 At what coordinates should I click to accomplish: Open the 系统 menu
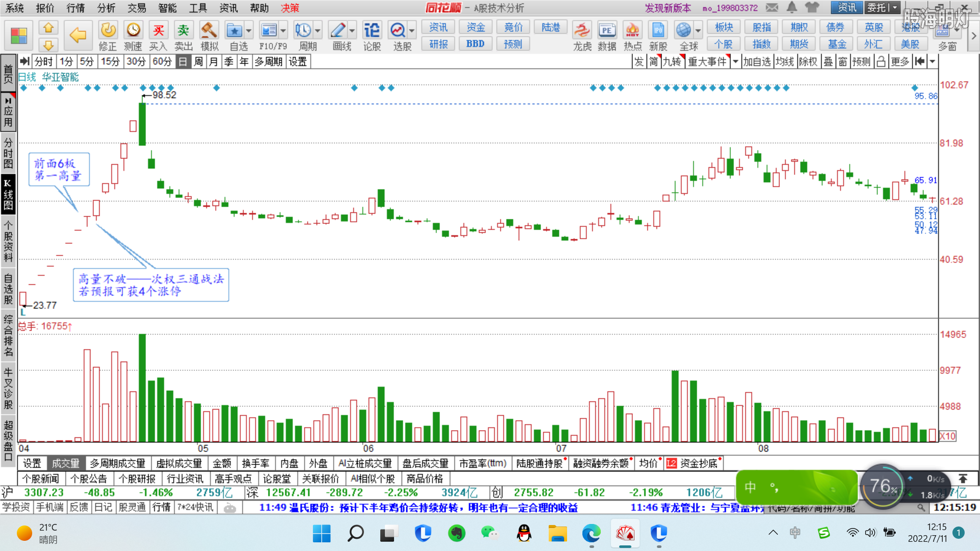15,8
